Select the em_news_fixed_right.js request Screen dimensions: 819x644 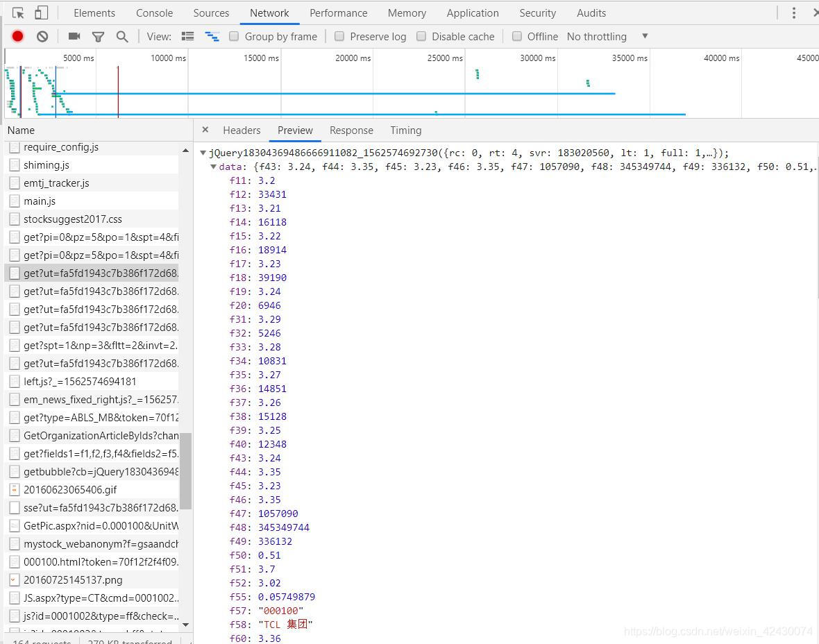92,400
